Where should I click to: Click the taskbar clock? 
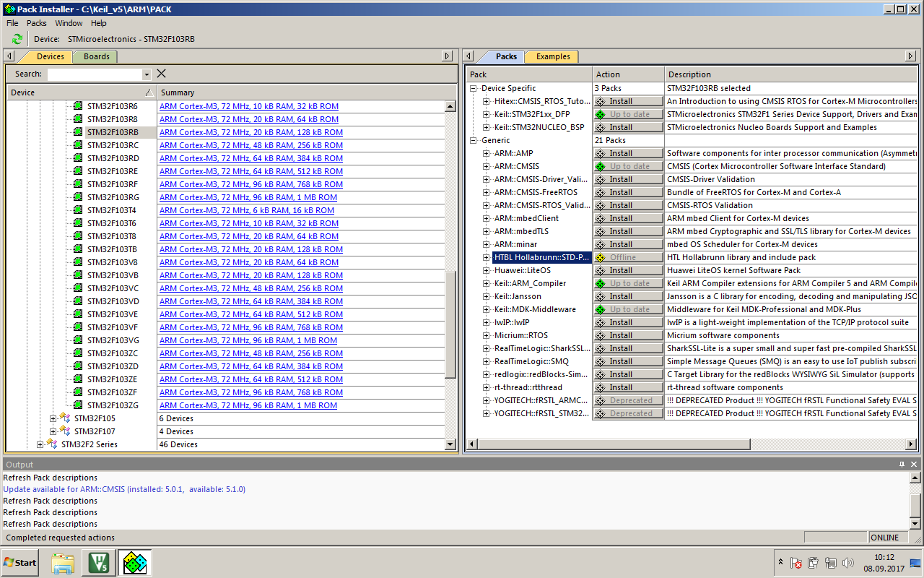pos(884,563)
